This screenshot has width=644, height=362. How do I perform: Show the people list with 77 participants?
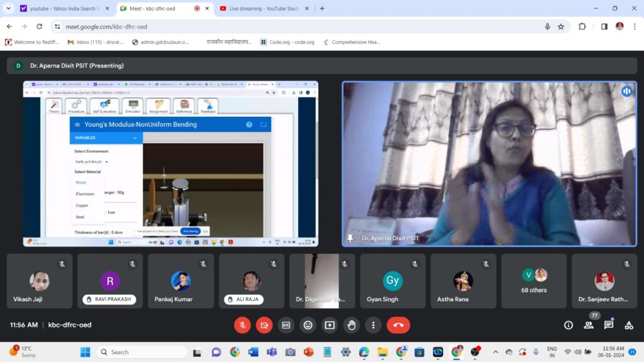(589, 325)
